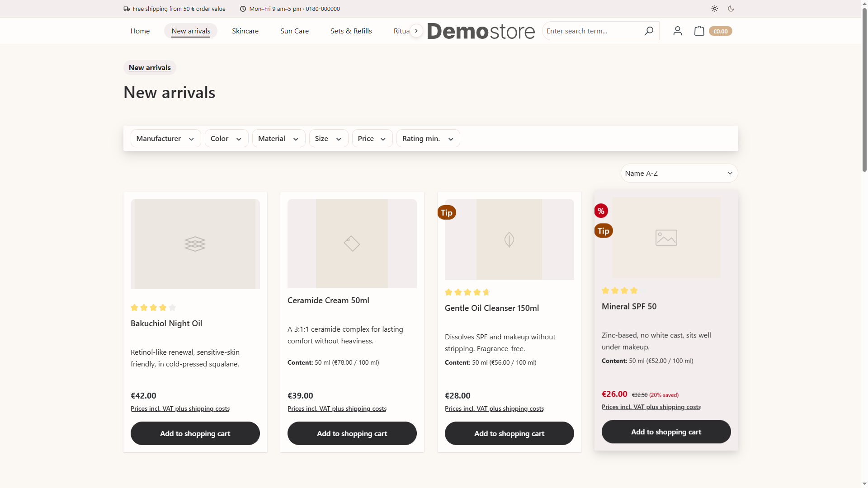Expand the Material filter
This screenshot has height=488, width=868.
click(x=278, y=138)
